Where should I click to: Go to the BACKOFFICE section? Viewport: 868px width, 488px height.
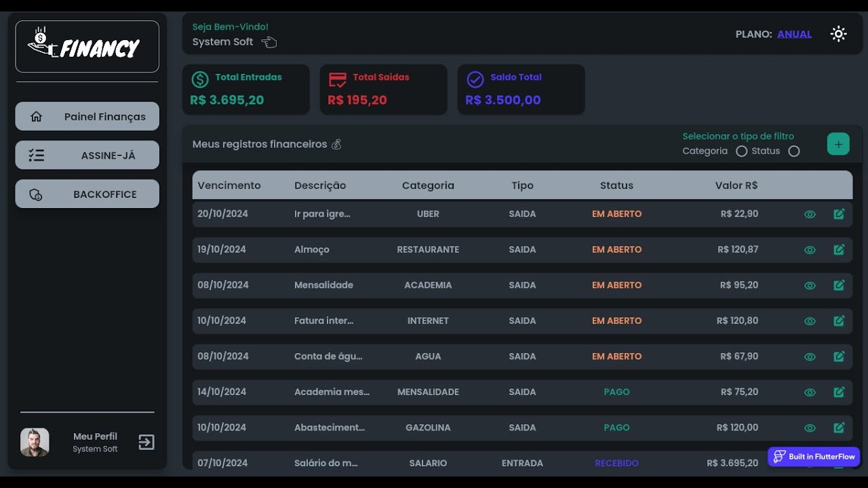(x=87, y=194)
